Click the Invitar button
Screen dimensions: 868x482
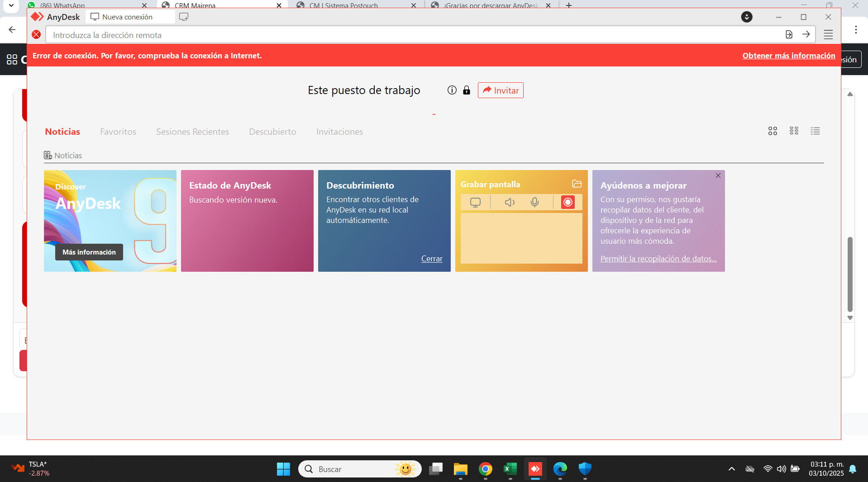[x=501, y=90]
